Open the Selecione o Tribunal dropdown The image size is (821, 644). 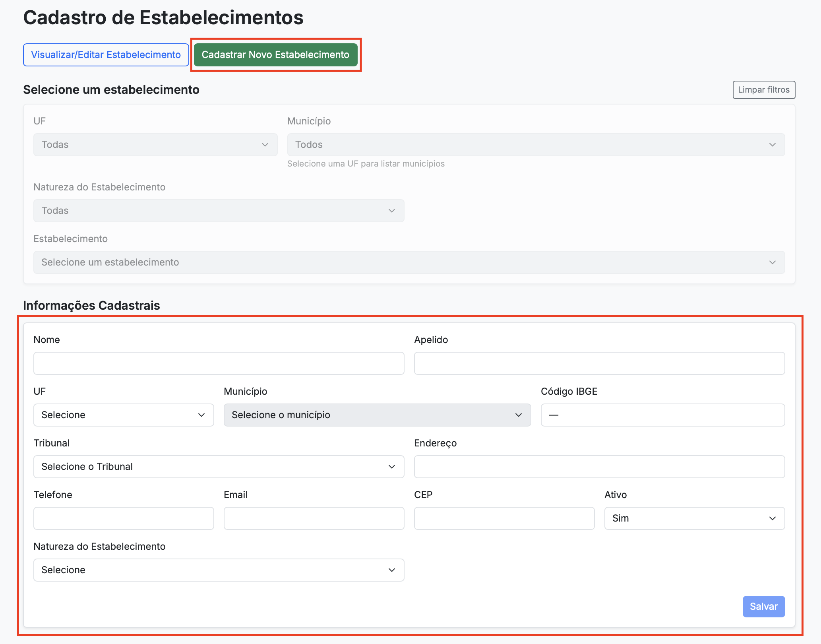click(219, 467)
